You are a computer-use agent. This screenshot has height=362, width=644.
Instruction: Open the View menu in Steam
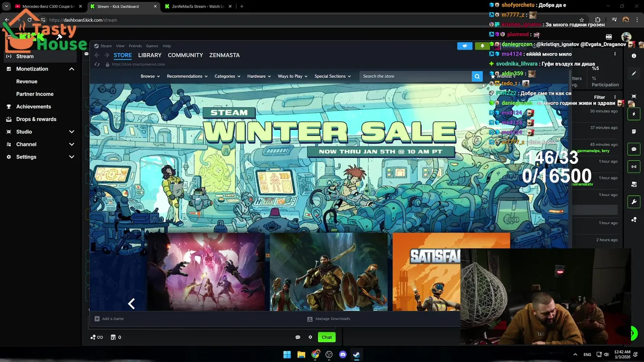[120, 46]
